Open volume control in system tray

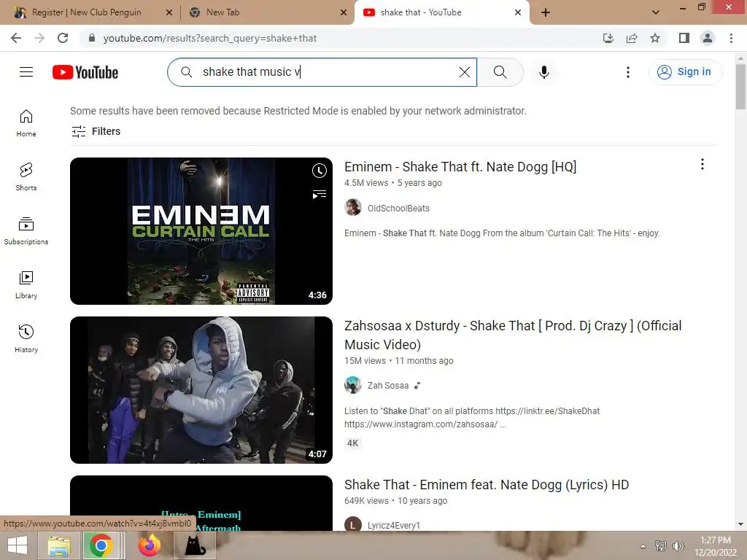[678, 546]
